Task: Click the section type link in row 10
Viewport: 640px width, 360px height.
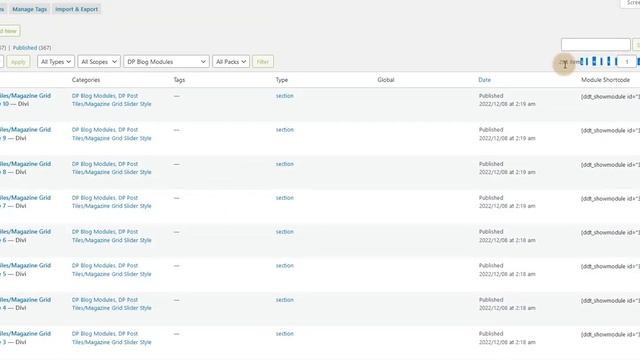Action: coord(284,96)
